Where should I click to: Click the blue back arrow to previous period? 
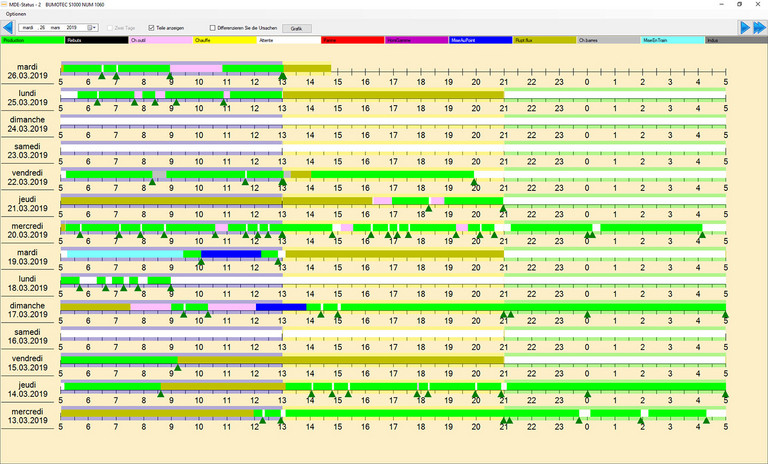tap(8, 28)
